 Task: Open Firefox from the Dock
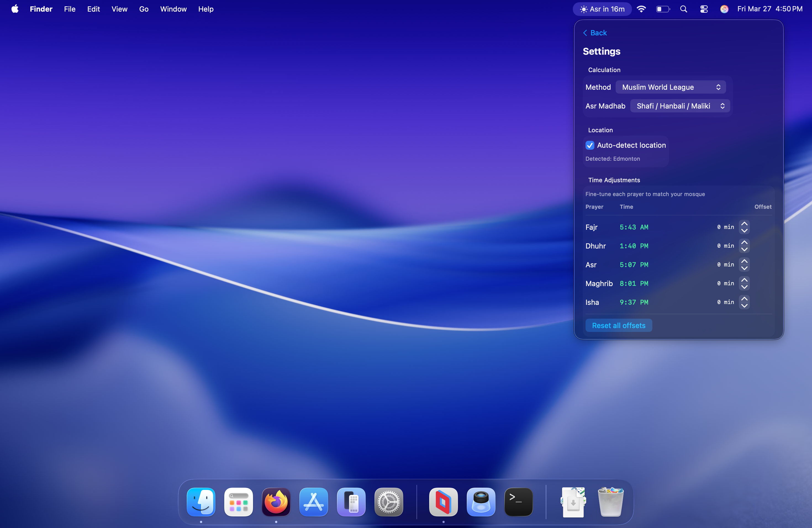point(276,502)
